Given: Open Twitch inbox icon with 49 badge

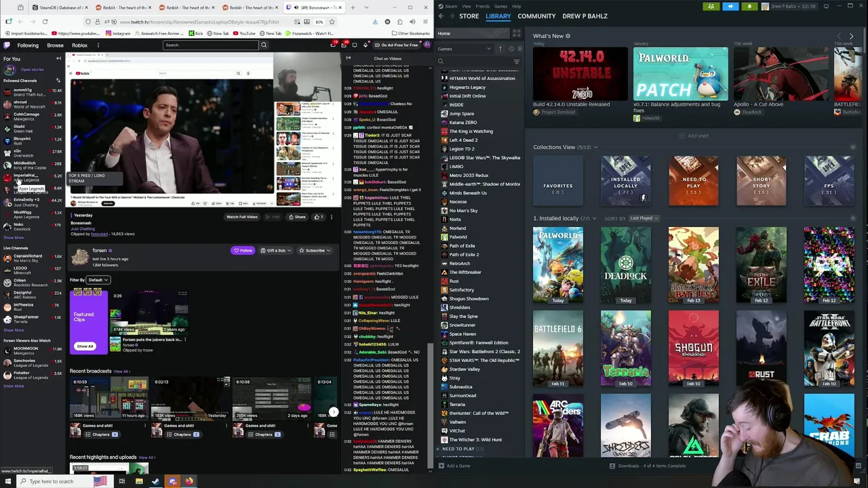Looking at the screenshot, I should tap(344, 45).
